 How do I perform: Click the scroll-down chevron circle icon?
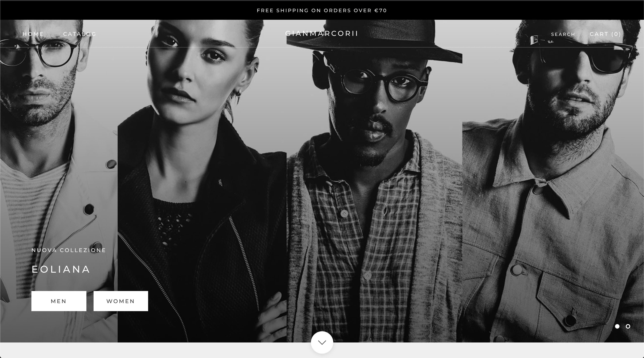[322, 343]
